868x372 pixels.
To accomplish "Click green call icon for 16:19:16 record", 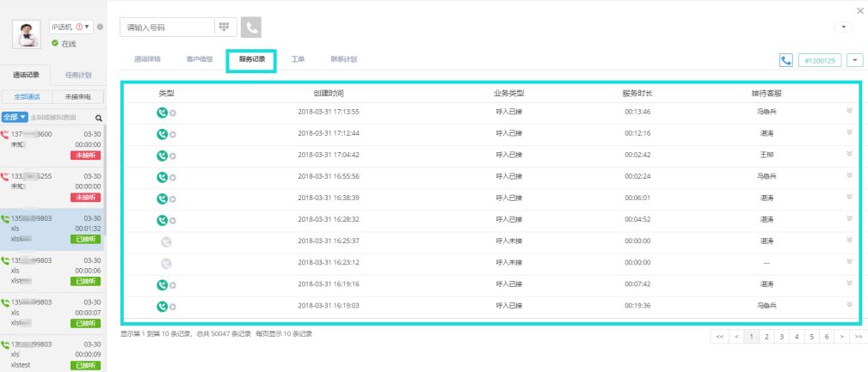I will point(162,284).
